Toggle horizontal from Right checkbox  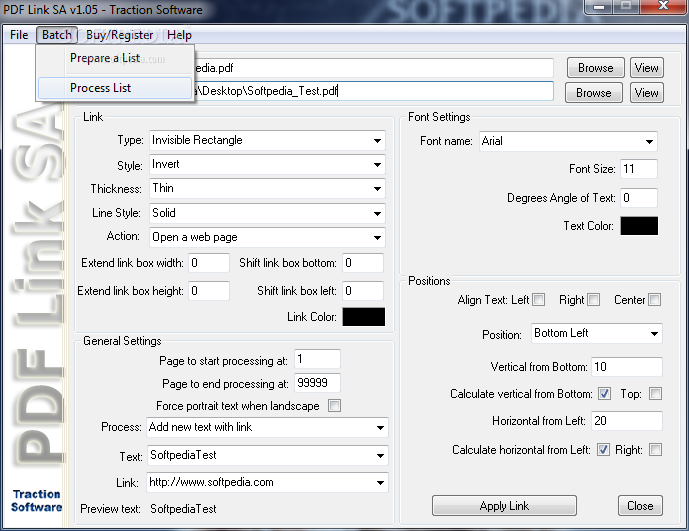coord(655,450)
